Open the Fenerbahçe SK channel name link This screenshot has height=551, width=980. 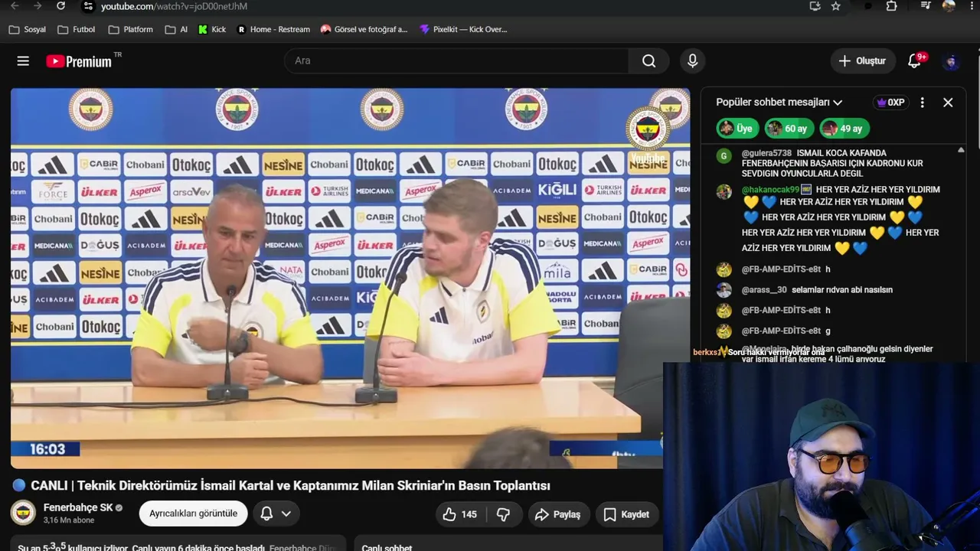78,507
